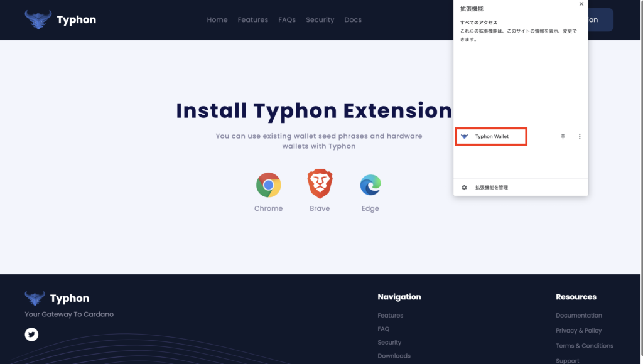Open Features in top navigation
This screenshot has width=643, height=364.
(x=252, y=20)
